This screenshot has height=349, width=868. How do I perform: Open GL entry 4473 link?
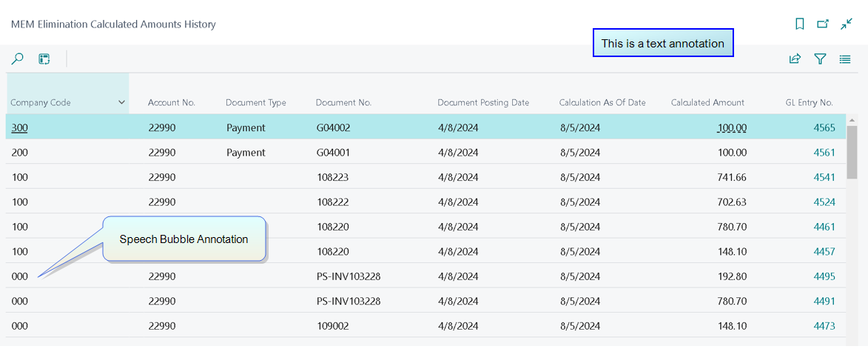824,326
